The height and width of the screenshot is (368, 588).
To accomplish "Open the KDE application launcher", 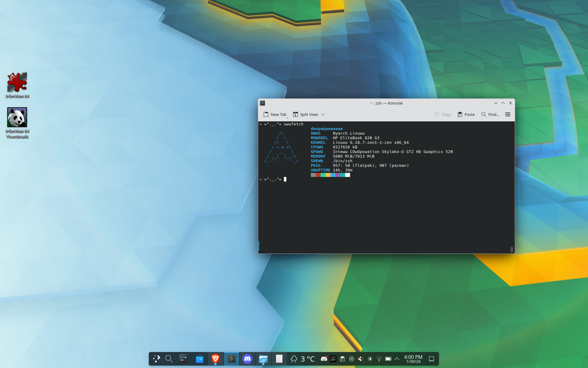I will tap(156, 359).
